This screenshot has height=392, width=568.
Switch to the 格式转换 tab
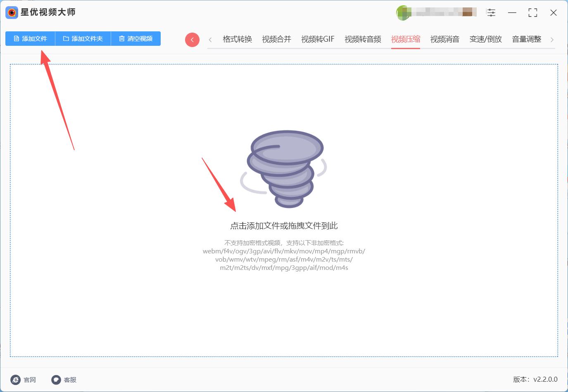coord(237,39)
